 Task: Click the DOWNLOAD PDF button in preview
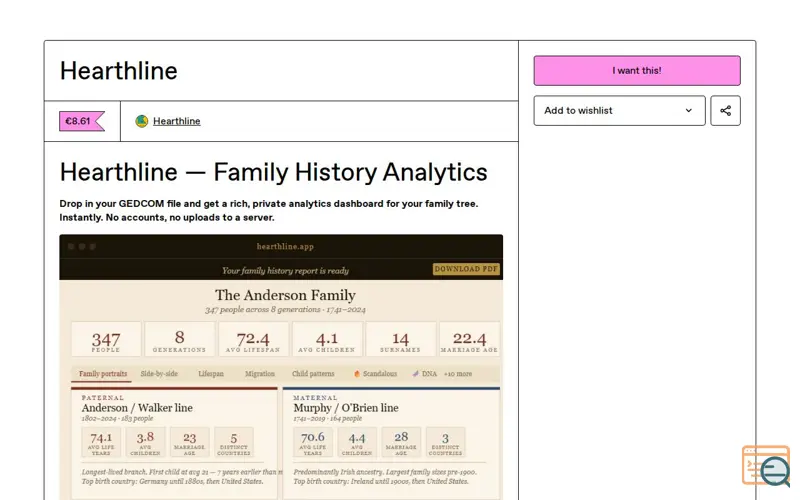(x=466, y=269)
